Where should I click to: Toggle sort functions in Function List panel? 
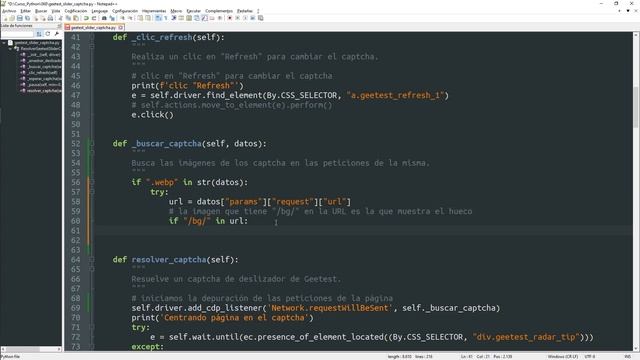click(x=39, y=34)
